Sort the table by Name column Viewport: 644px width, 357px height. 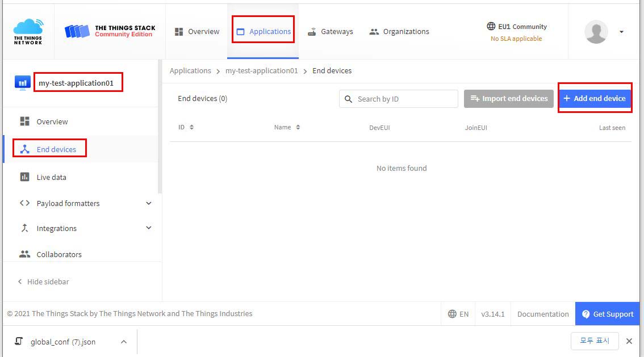point(287,127)
